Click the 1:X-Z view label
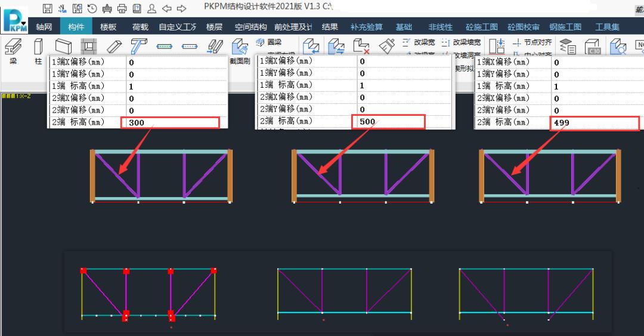Image resolution: width=644 pixels, height=336 pixels. click(17, 96)
